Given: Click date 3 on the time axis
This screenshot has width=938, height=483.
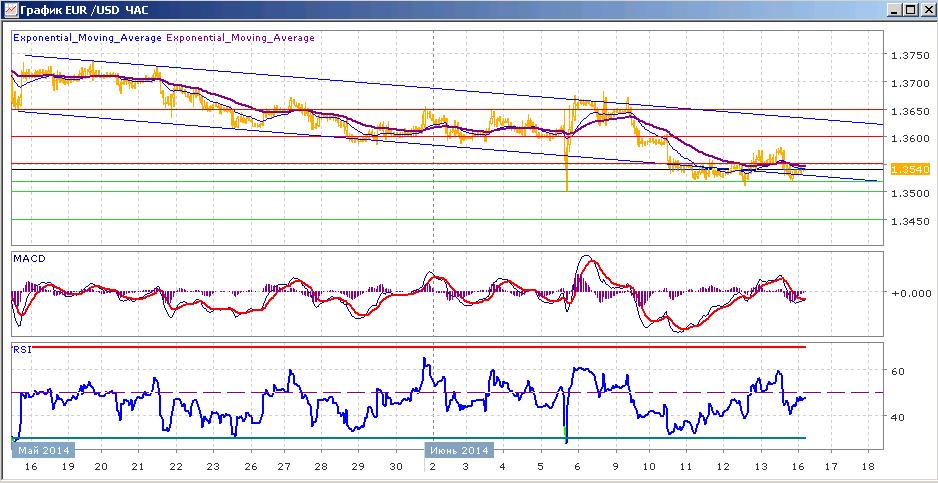Looking at the screenshot, I should tap(465, 467).
